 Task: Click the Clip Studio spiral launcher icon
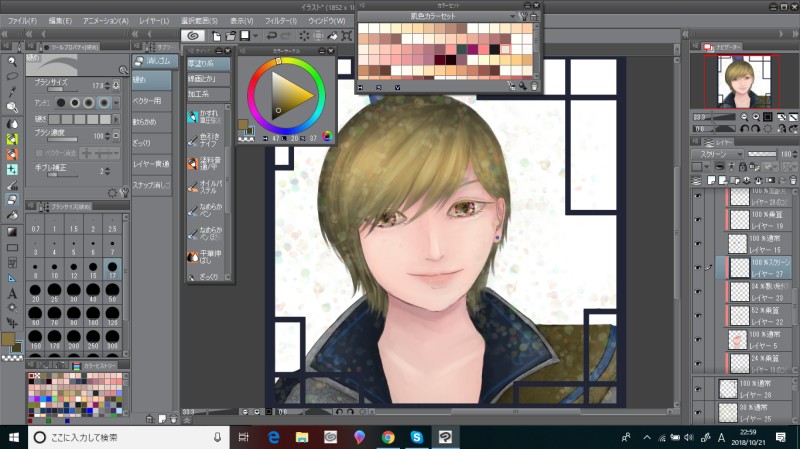click(193, 36)
